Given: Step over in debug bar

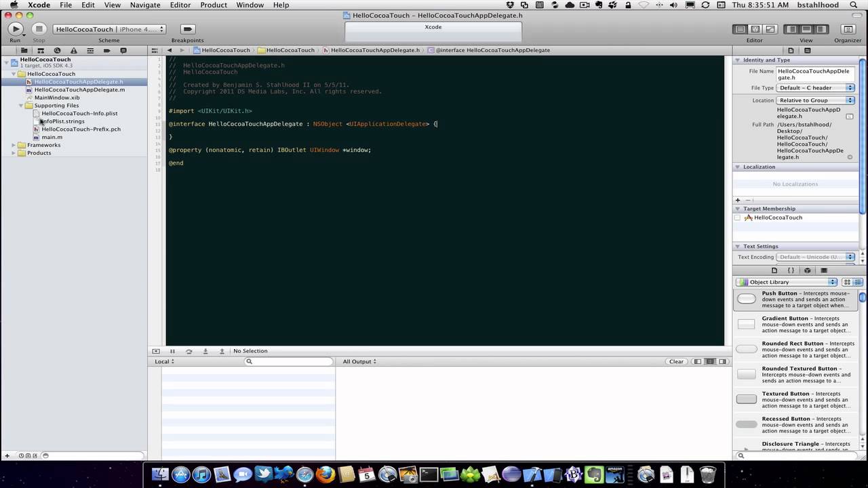Looking at the screenshot, I should click(x=189, y=351).
